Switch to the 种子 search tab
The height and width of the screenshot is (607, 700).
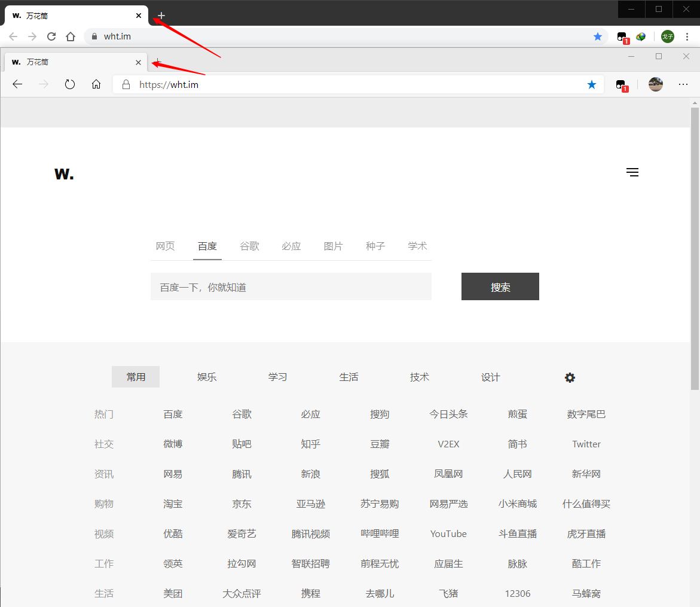pos(375,246)
